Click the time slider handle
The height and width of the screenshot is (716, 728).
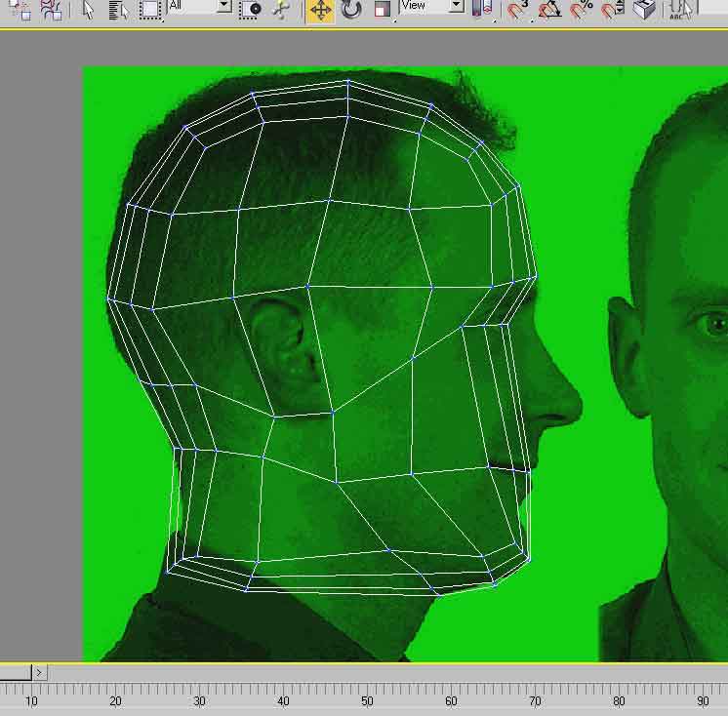[x=16, y=672]
